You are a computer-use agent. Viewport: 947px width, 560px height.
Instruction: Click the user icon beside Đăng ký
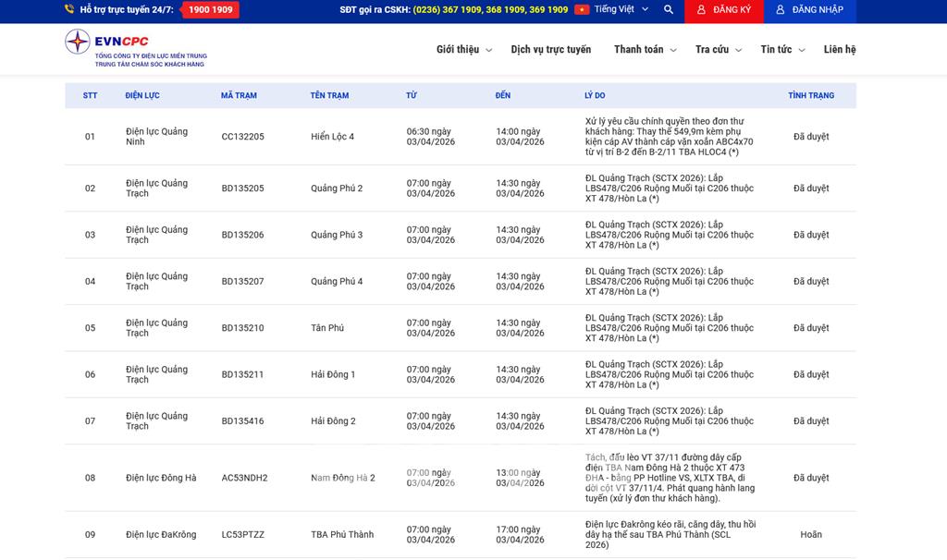click(x=702, y=9)
